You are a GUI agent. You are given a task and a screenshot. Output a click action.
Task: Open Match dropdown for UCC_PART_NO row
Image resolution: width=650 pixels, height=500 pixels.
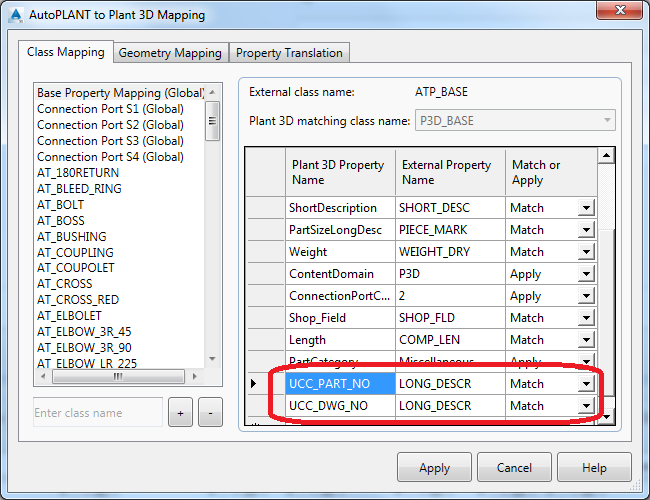(x=586, y=383)
